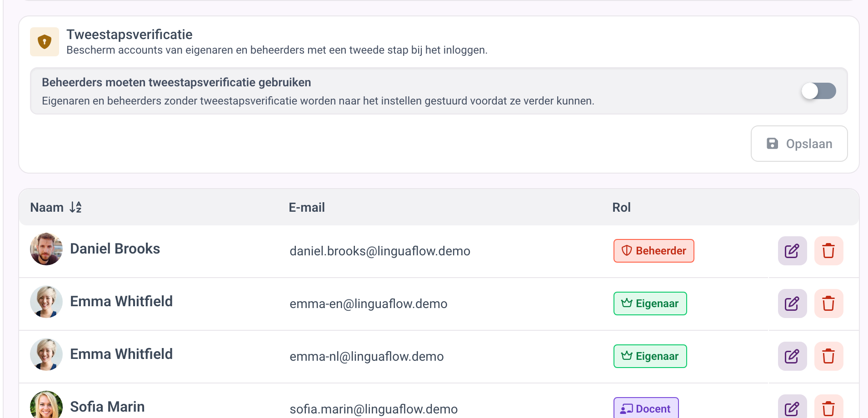Save settings with the Opslaan button
The width and height of the screenshot is (868, 418).
pyautogui.click(x=799, y=144)
